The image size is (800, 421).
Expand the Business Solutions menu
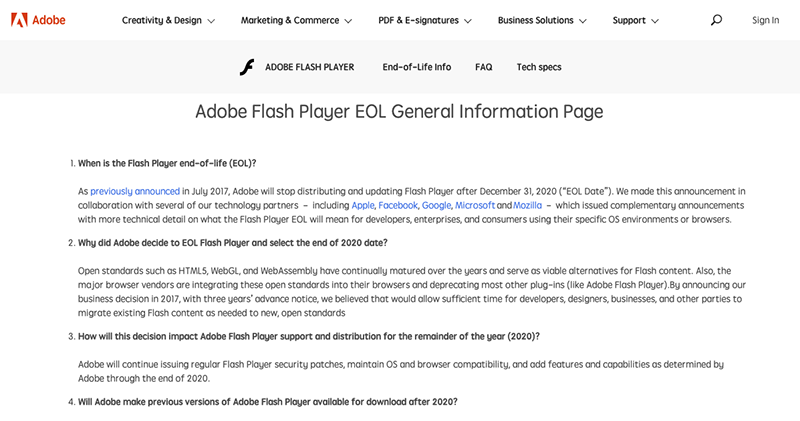click(542, 20)
